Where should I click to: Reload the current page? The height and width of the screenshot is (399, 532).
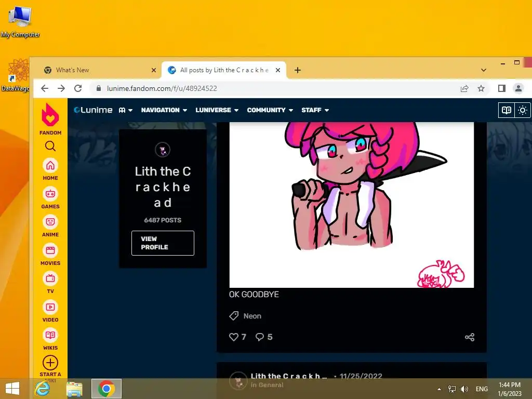(78, 88)
